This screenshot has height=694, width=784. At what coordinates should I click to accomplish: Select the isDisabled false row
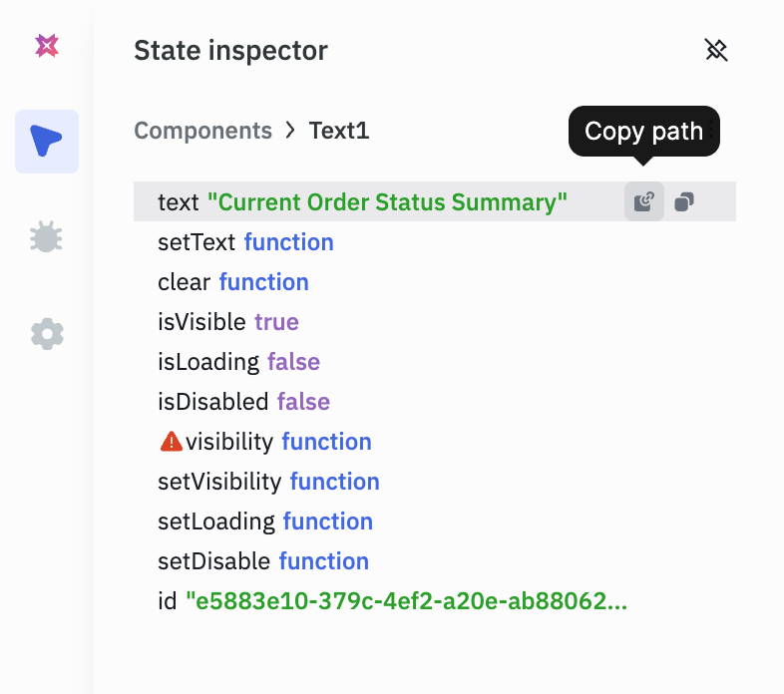243,402
